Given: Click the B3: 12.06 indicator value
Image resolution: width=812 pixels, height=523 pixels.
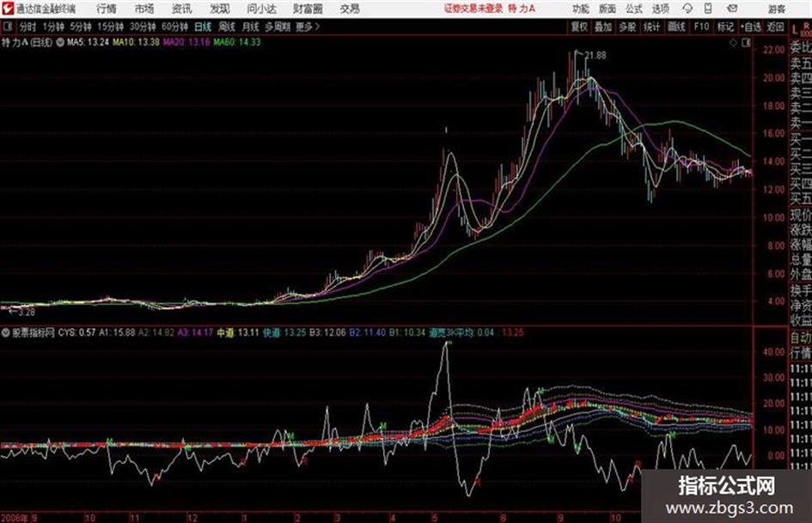Looking at the screenshot, I should 327,332.
